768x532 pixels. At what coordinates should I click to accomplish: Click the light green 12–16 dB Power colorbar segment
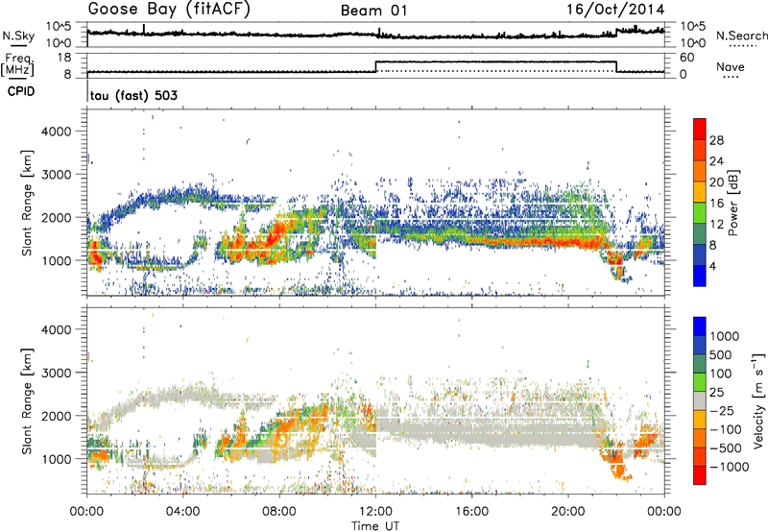pos(700,212)
